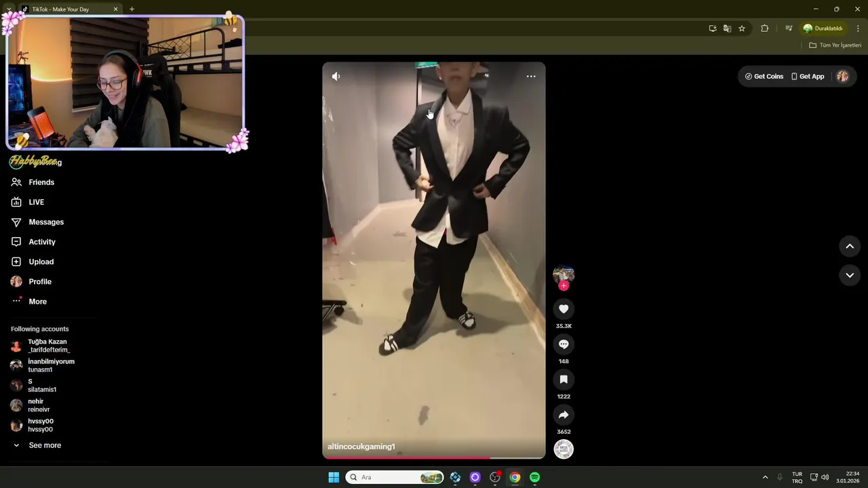Open Tüm Yer İşaretleri bookmarks folder
The height and width of the screenshot is (488, 868).
[x=835, y=45]
